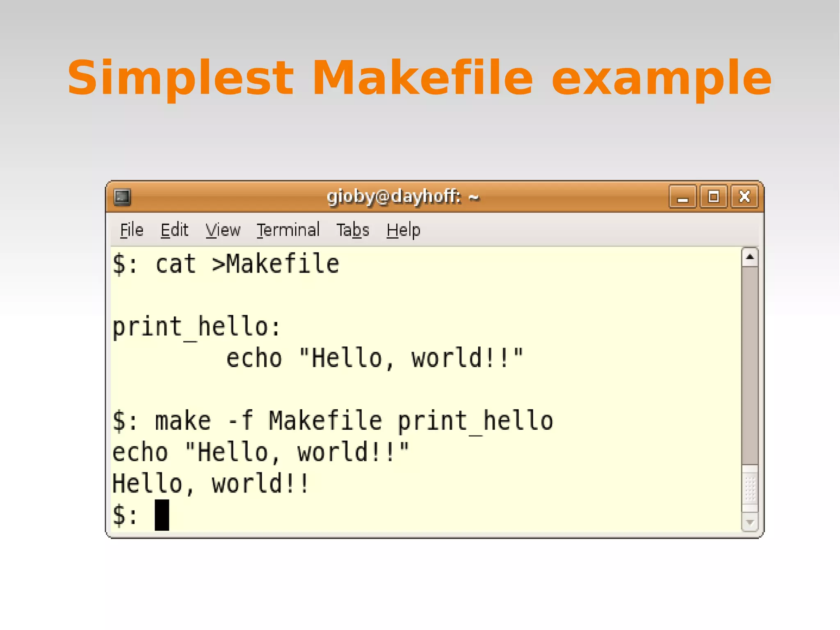Click the 'print_hello:' target line

(196, 327)
